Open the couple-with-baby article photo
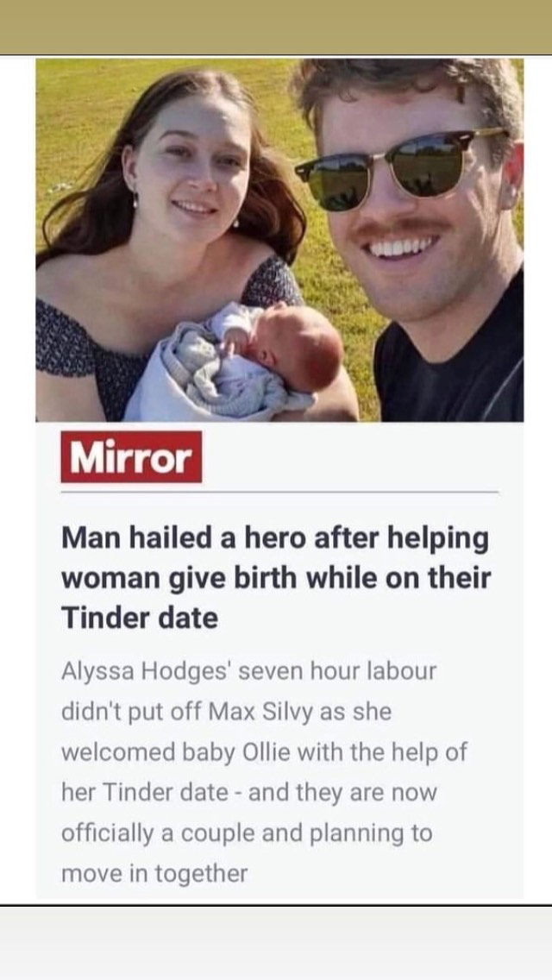552x980 pixels. 279,240
